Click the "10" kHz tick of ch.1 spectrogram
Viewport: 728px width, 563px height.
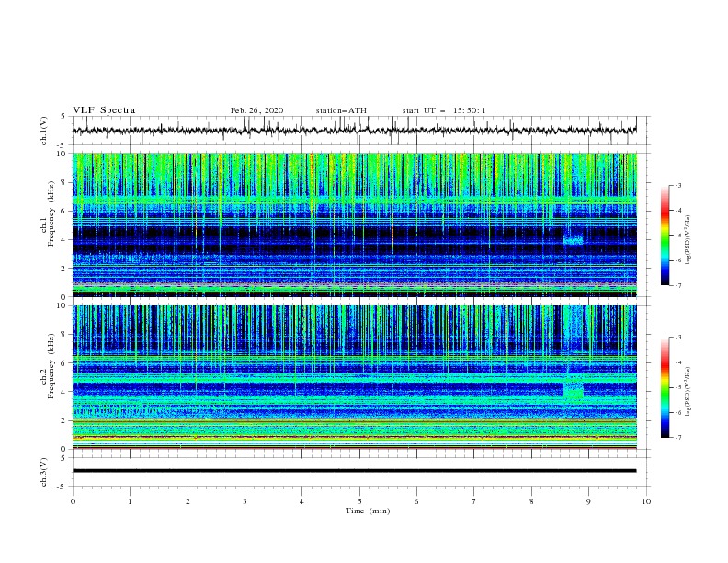(63, 154)
